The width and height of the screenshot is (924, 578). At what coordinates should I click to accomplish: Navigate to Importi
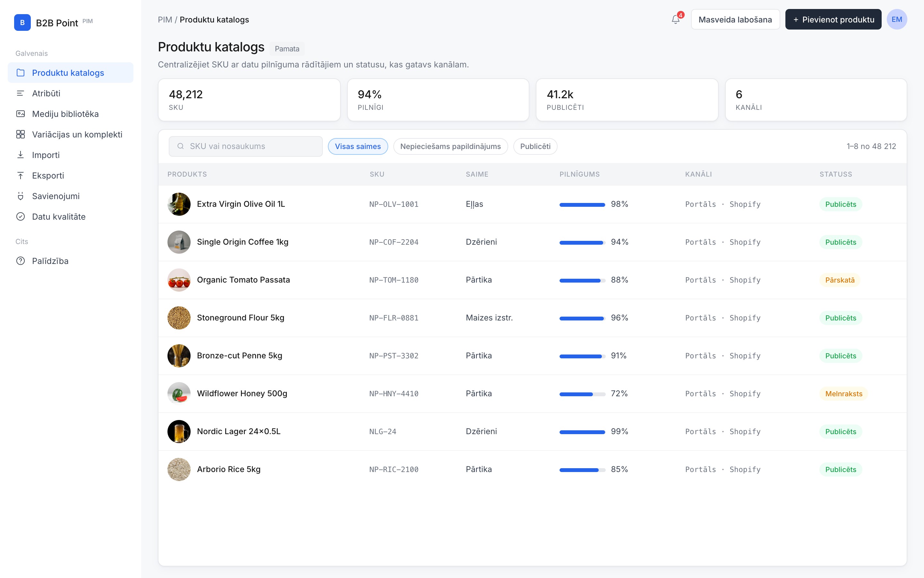click(x=71, y=155)
